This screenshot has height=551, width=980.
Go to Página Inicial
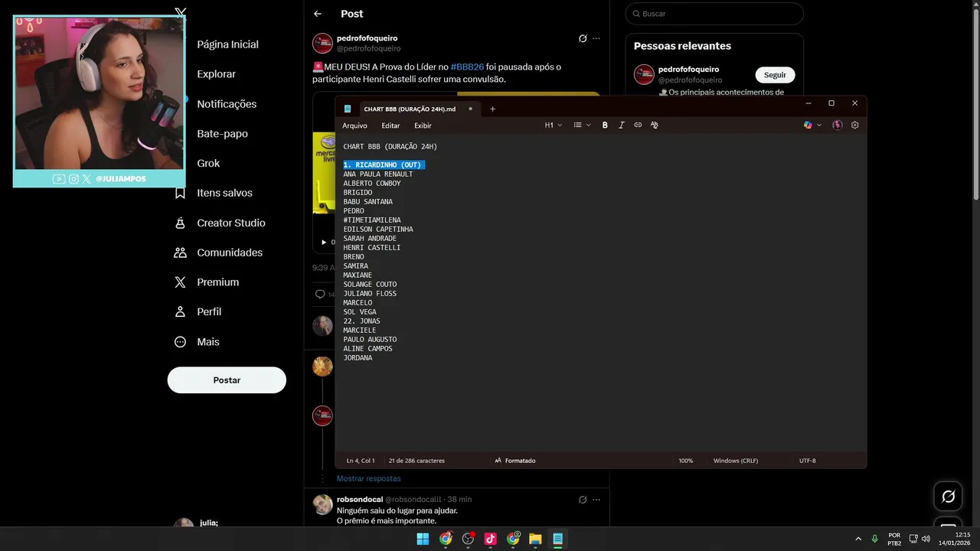[x=227, y=44]
